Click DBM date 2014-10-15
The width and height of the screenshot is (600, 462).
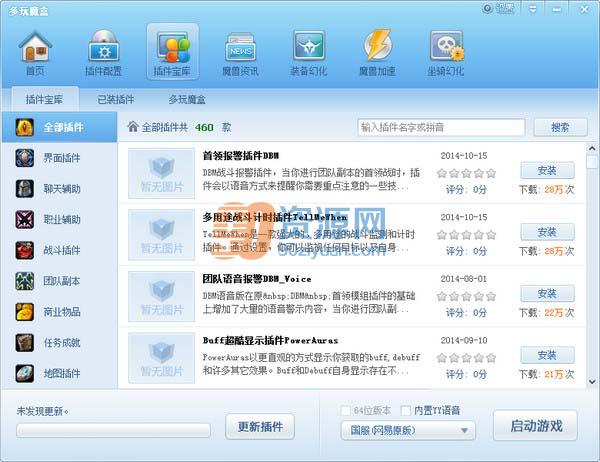[x=464, y=156]
